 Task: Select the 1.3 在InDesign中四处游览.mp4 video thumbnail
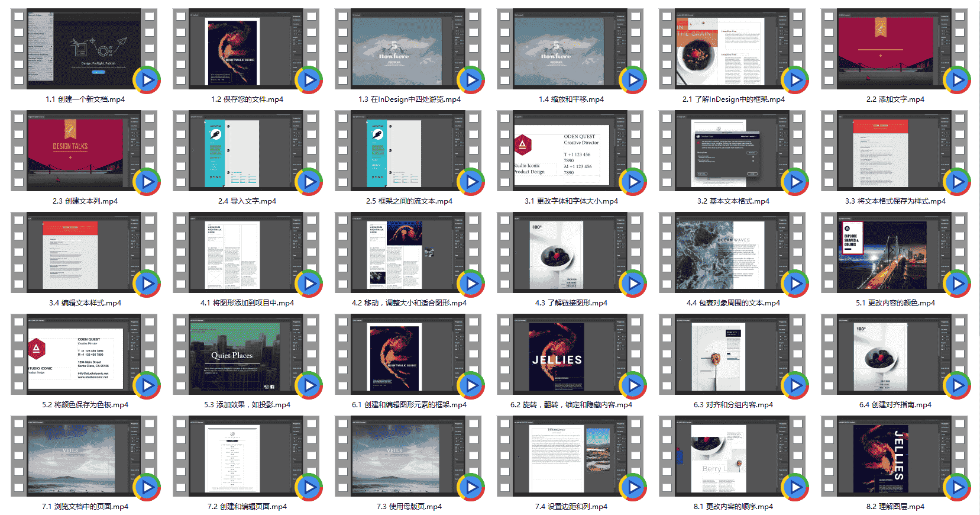pos(409,49)
